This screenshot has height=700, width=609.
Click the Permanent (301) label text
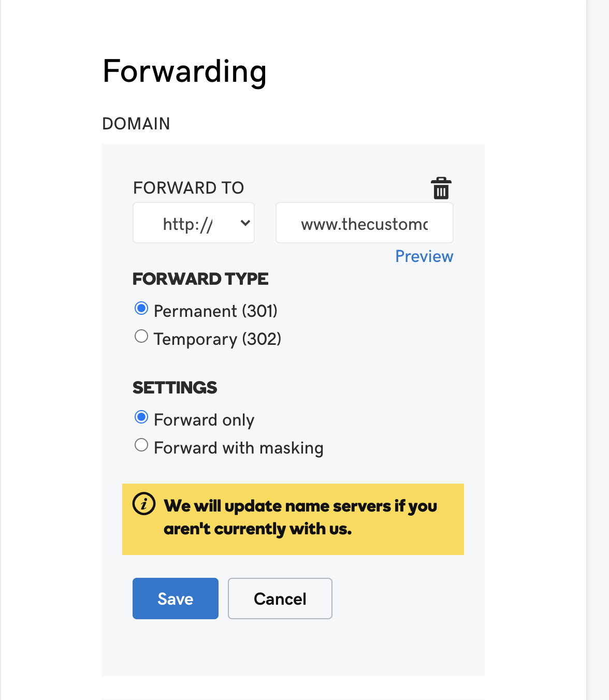[216, 311]
